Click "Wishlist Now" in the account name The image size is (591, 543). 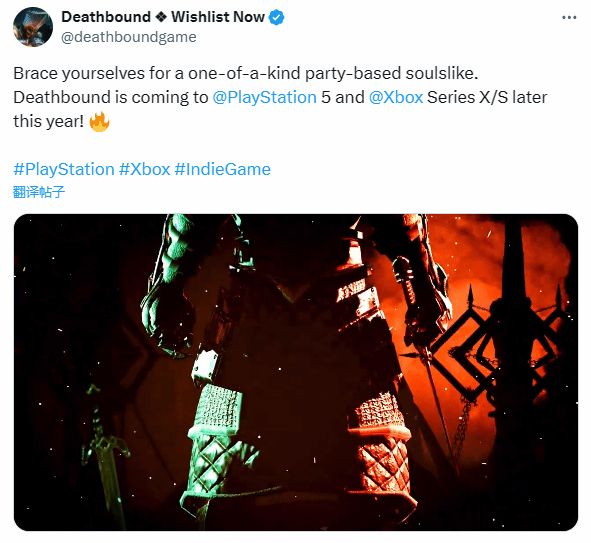[x=218, y=17]
